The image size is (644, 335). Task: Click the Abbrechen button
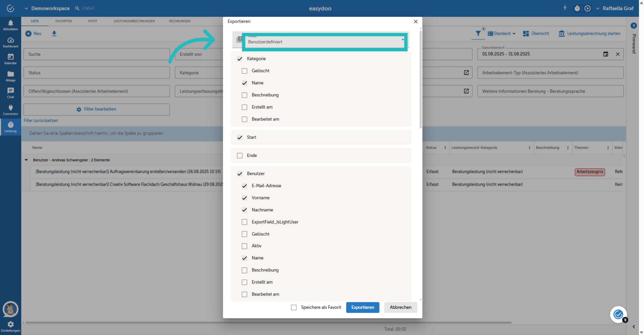pyautogui.click(x=400, y=307)
